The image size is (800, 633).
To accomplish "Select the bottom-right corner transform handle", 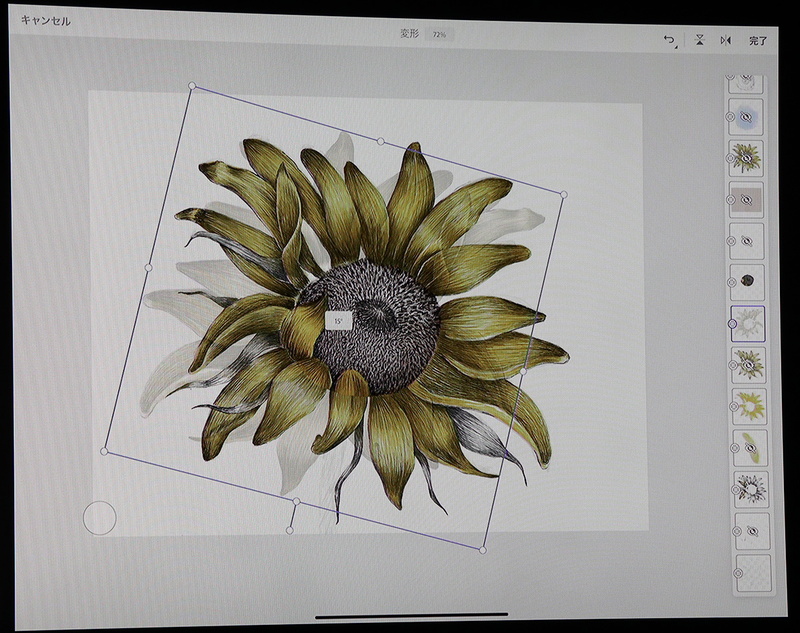I will pyautogui.click(x=482, y=550).
